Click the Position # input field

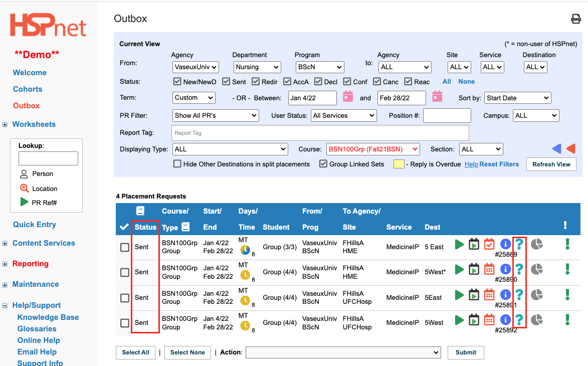tap(447, 115)
